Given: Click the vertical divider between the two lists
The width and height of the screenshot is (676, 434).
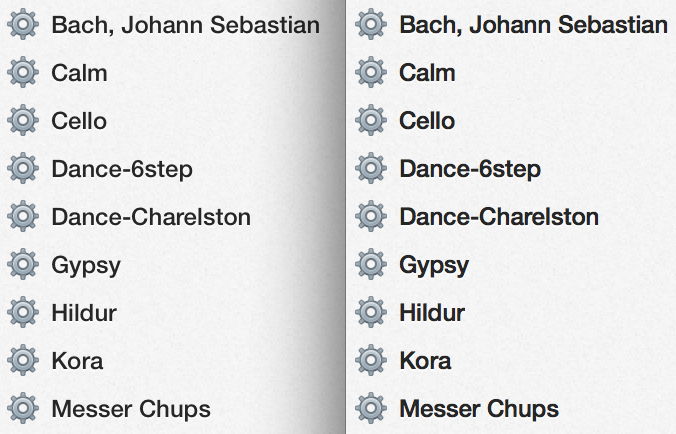Looking at the screenshot, I should [x=345, y=217].
